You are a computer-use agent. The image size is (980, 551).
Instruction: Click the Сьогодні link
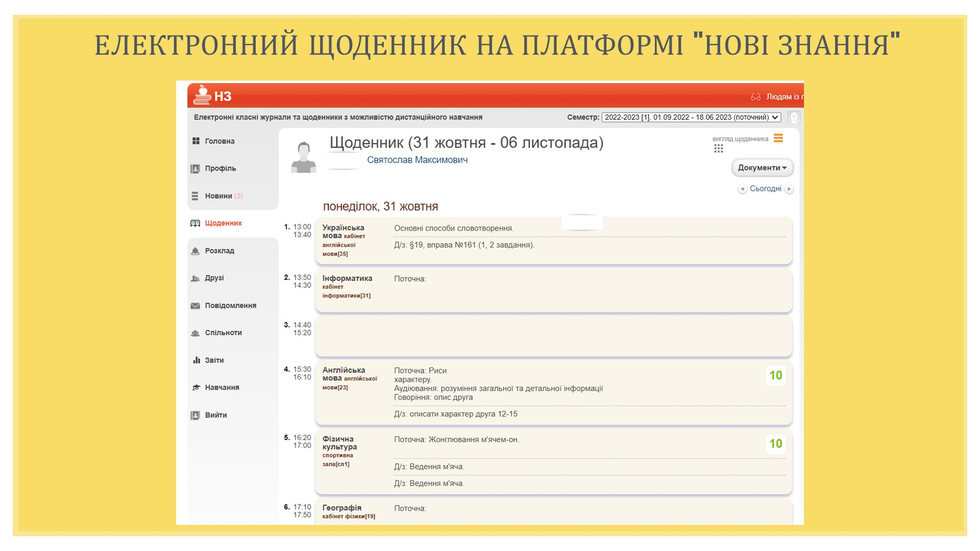pos(765,189)
